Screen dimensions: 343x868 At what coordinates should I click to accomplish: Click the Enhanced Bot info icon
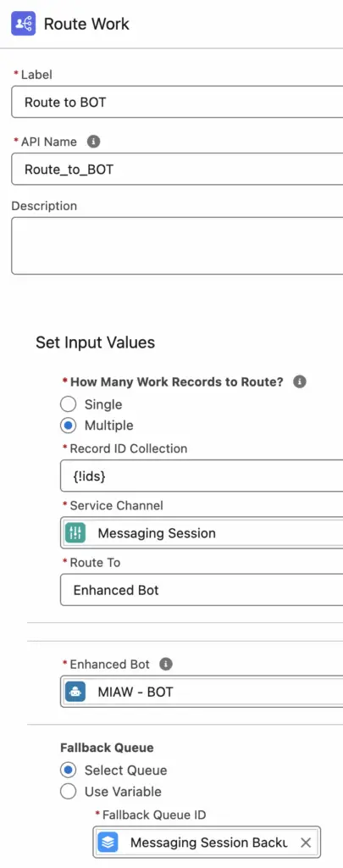pos(166,665)
